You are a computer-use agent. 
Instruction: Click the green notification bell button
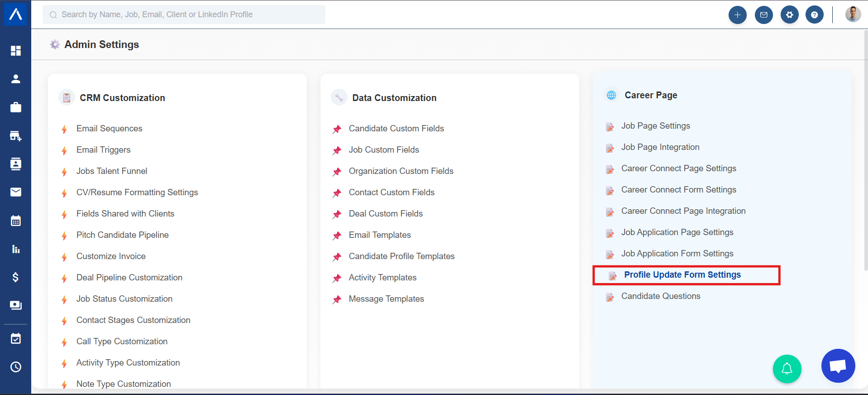point(787,369)
